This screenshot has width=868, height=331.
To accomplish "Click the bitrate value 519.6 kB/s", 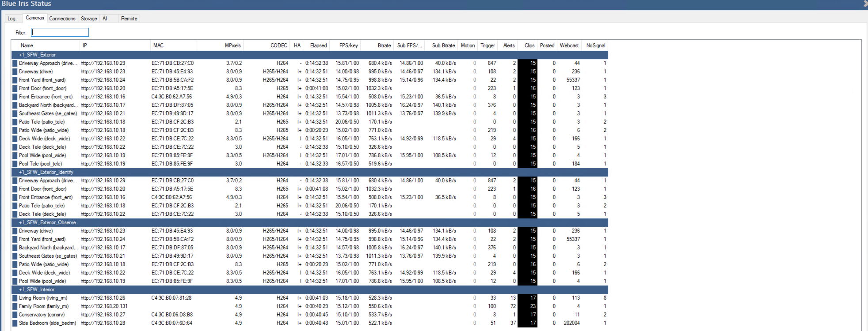I will pos(380,164).
